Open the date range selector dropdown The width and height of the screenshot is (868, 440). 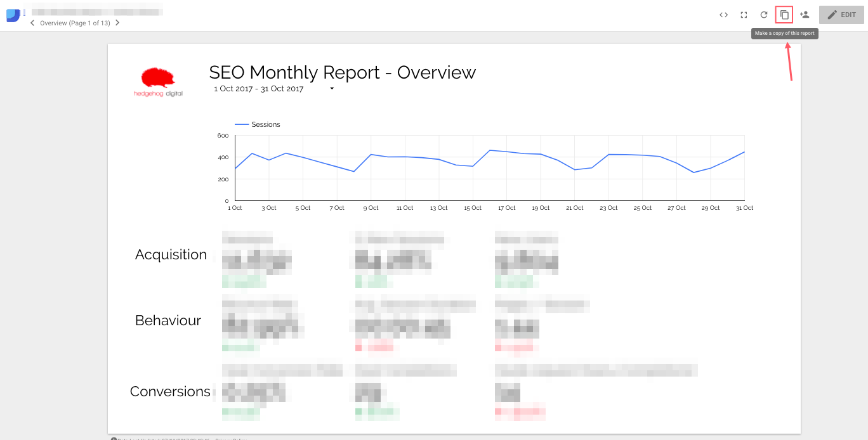coord(331,89)
